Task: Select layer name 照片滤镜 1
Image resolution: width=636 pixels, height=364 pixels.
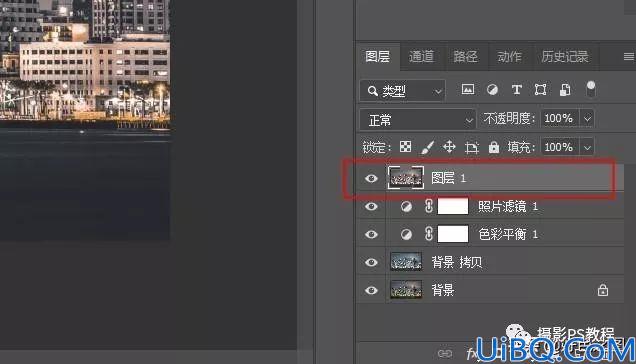Action: pyautogui.click(x=508, y=207)
